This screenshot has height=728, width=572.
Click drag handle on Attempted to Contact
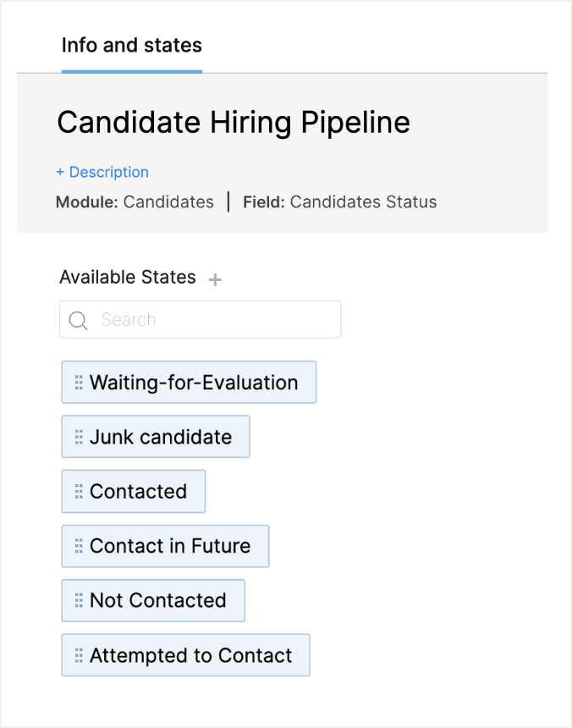[x=79, y=655]
